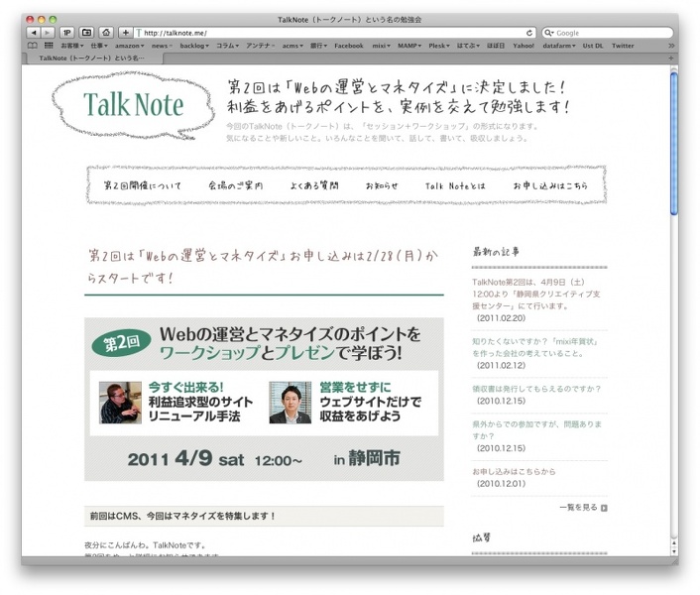
Task: Click the red close window button
Action: [31, 20]
